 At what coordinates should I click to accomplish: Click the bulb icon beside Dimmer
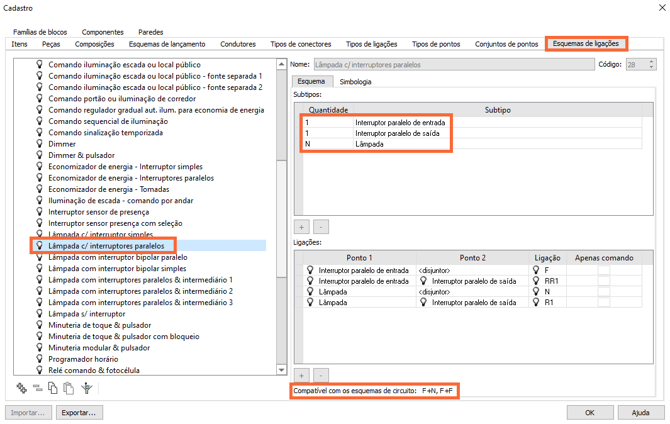pyautogui.click(x=39, y=143)
